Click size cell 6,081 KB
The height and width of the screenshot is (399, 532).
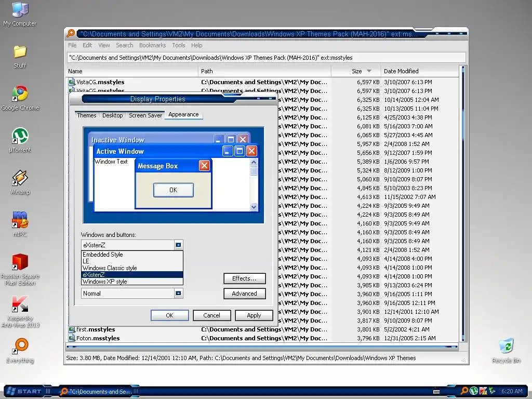368,126
